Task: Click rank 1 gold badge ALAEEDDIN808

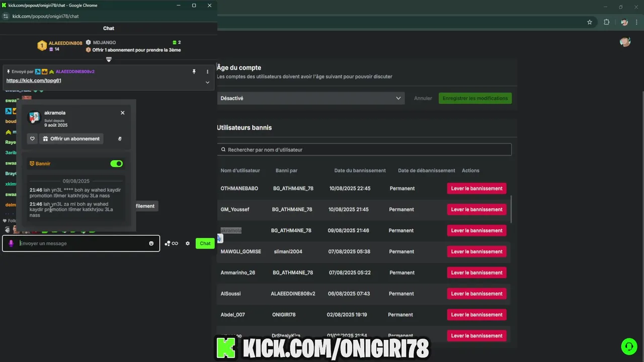Action: point(42,46)
